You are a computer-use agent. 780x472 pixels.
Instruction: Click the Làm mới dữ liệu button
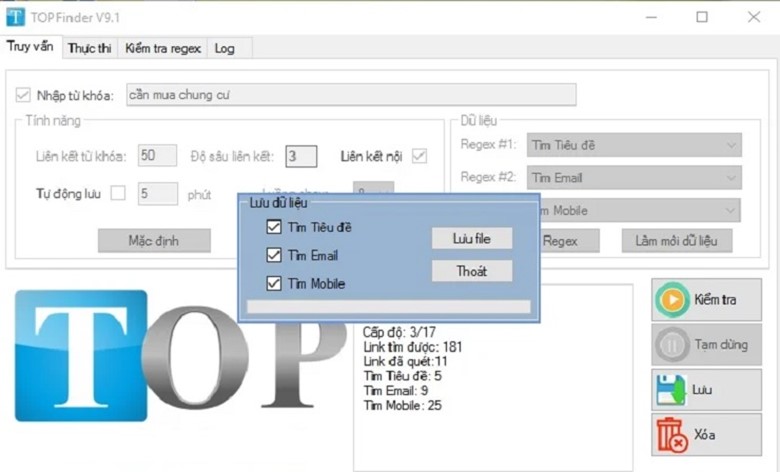point(677,241)
